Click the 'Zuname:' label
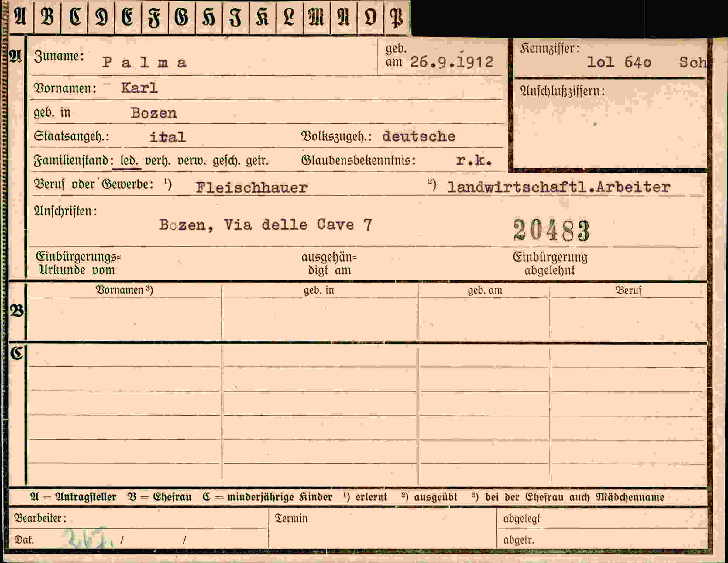The height and width of the screenshot is (563, 728). [x=59, y=56]
